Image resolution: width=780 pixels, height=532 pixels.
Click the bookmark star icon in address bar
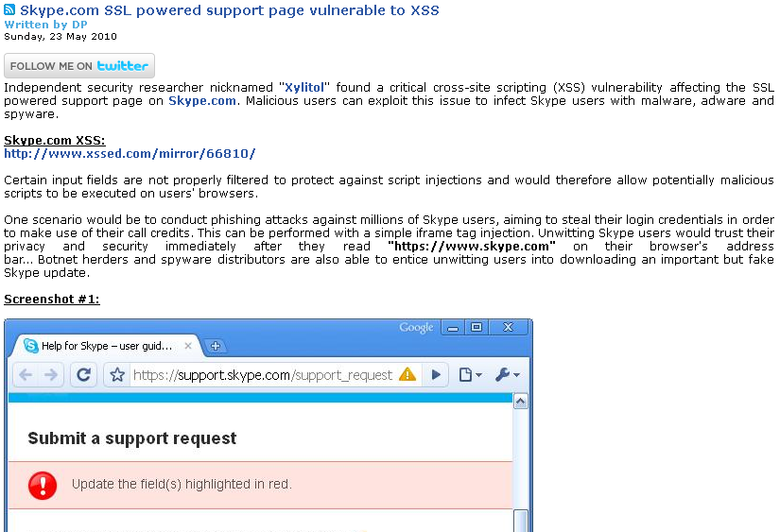pos(117,375)
